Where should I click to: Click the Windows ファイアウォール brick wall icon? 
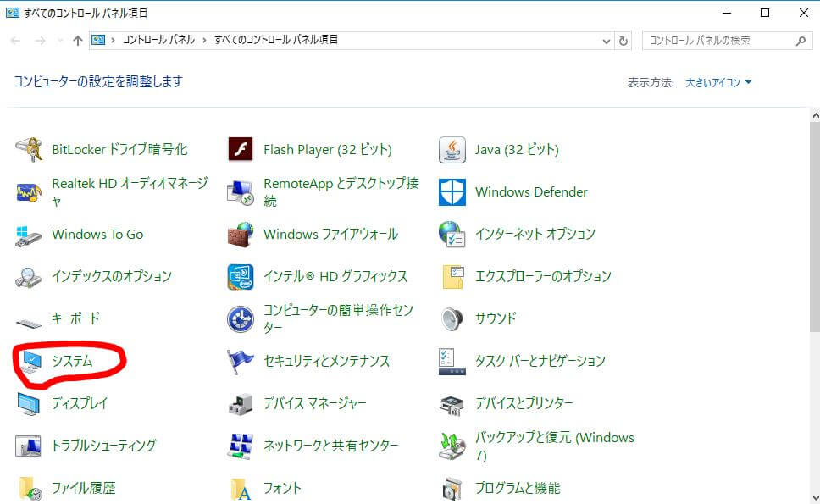click(241, 235)
